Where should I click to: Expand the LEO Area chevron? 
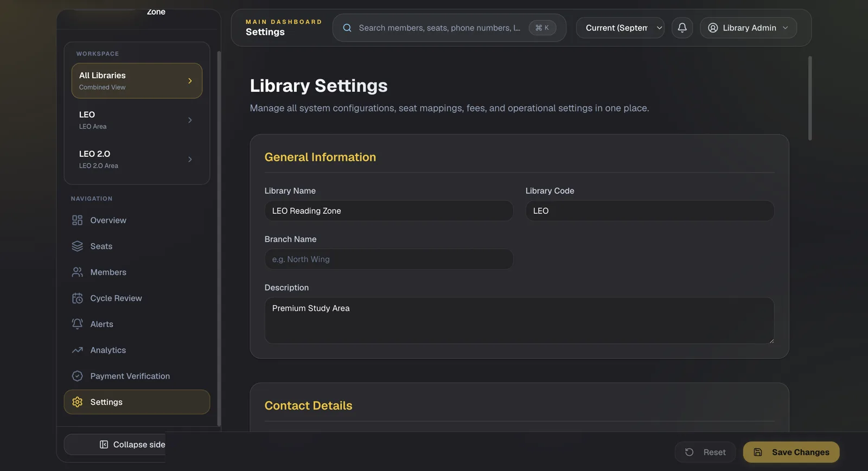[190, 120]
